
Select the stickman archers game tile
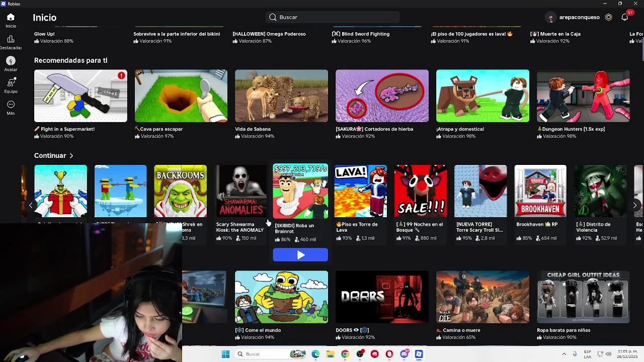120,191
